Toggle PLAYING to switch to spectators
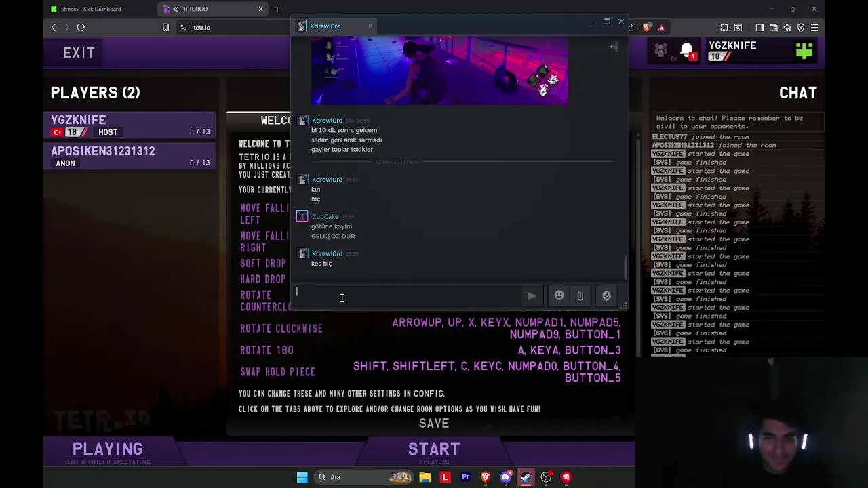The width and height of the screenshot is (868, 488). 108,452
